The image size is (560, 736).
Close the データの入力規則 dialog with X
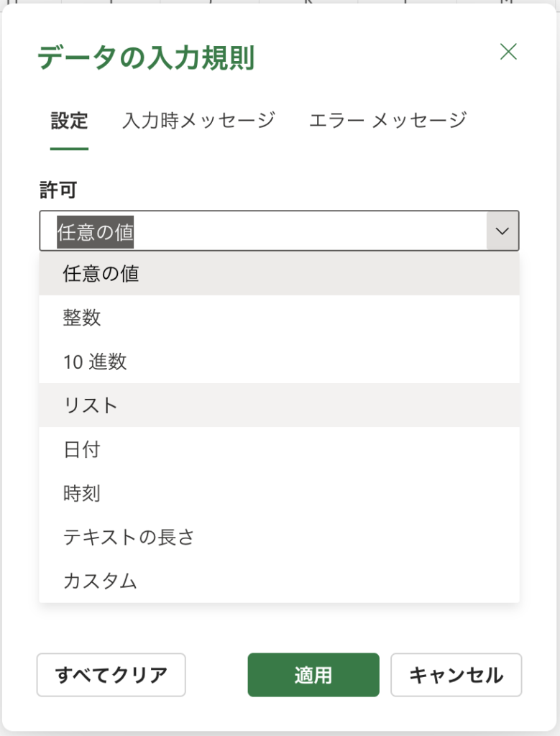508,52
